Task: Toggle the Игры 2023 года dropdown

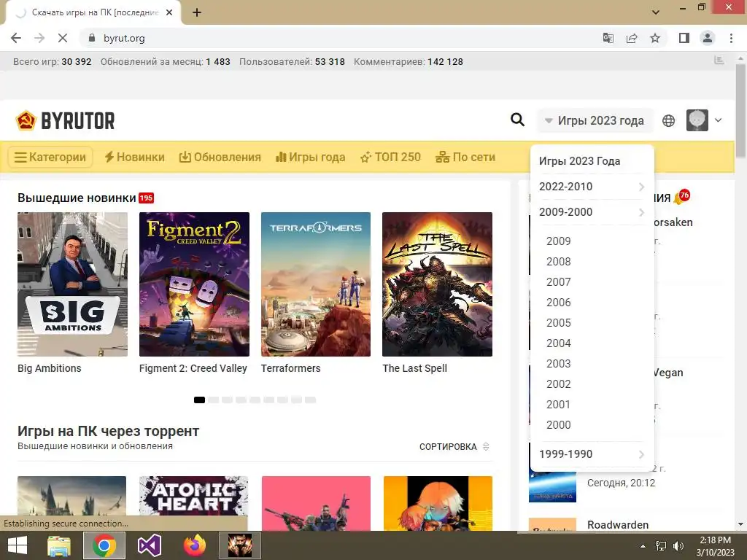Action: 595,120
